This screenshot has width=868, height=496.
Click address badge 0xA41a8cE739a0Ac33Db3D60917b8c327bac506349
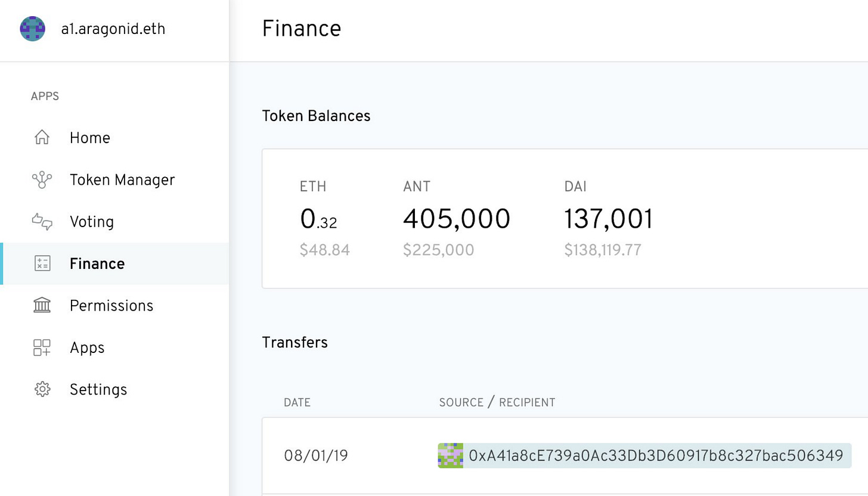tap(644, 455)
